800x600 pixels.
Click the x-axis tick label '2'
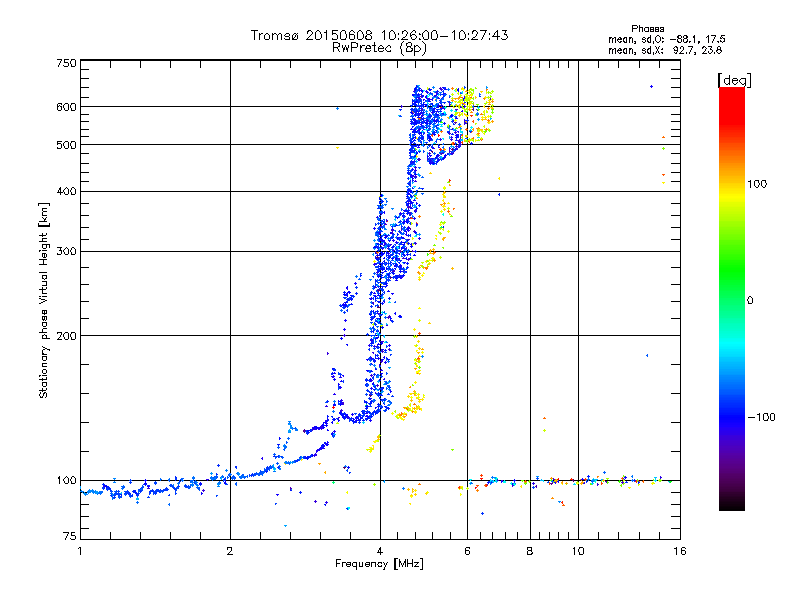(x=230, y=551)
